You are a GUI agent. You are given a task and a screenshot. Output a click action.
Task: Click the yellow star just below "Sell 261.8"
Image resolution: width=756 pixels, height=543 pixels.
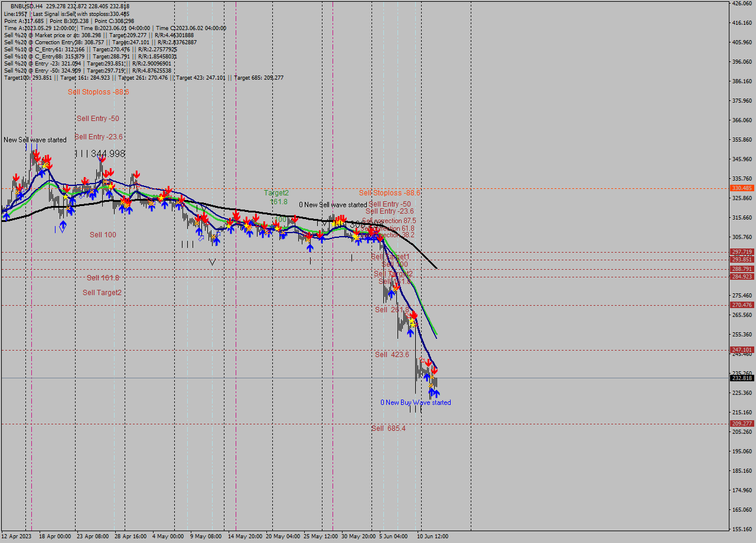[412, 322]
